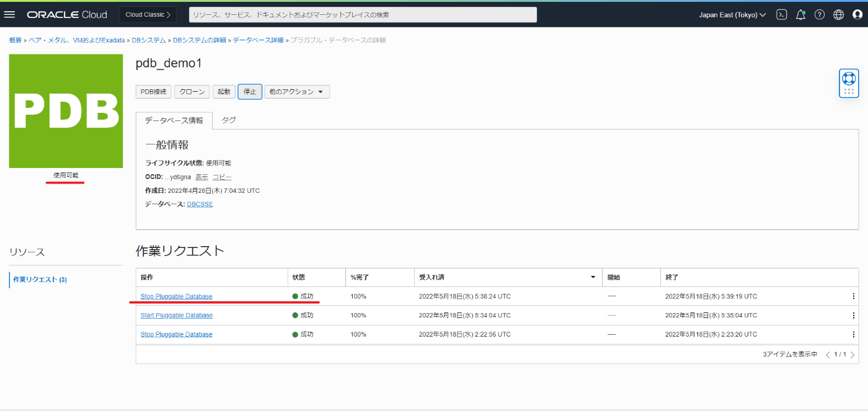
Task: Open the three-dot menu for the 2:22:56 Stop request
Action: click(853, 334)
